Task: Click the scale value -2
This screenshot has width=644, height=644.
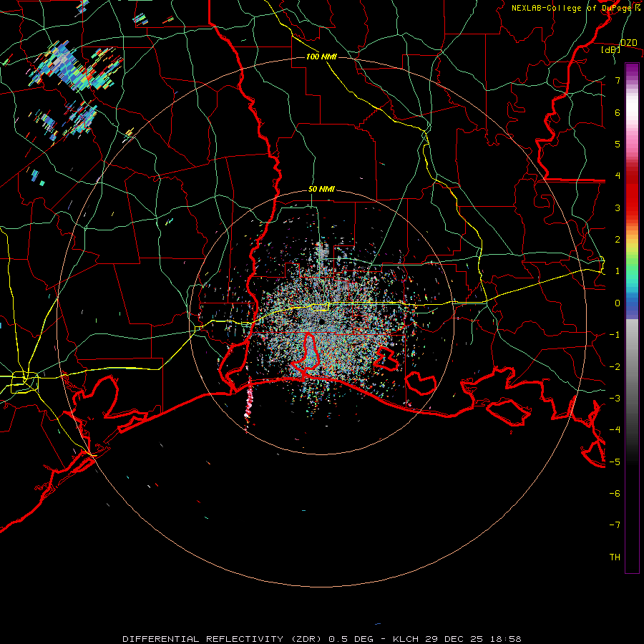Action: tap(615, 367)
